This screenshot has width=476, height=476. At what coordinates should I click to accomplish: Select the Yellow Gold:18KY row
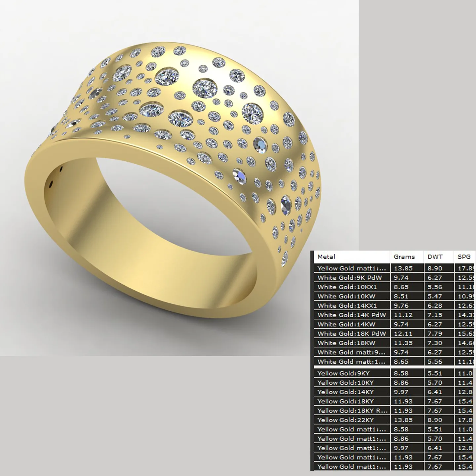(x=395, y=401)
